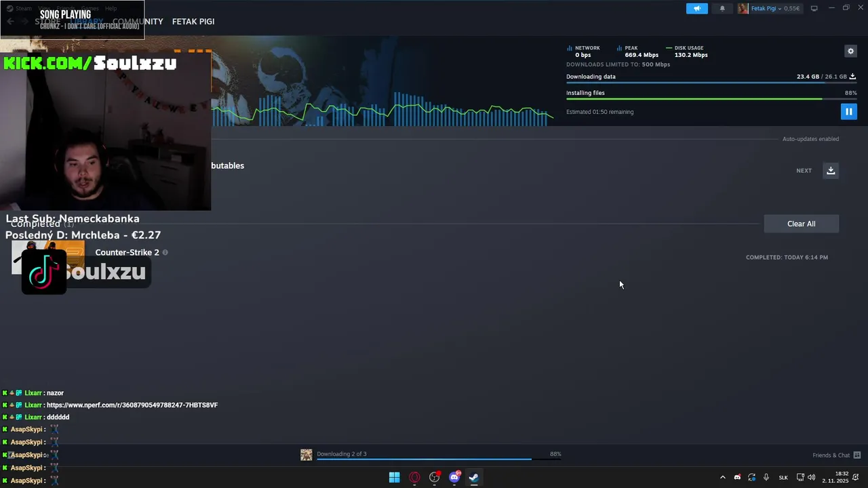Enter Big Picture mode via monitor icon
This screenshot has height=488, width=868.
tap(814, 8)
